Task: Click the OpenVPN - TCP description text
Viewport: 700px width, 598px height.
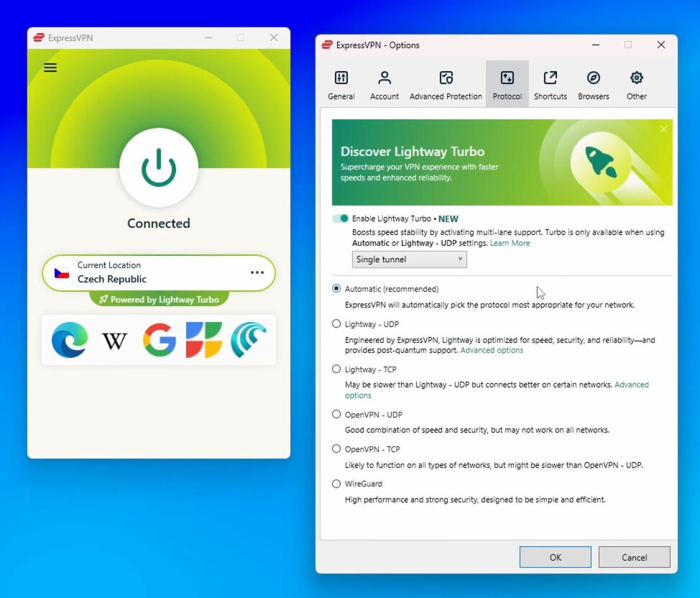Action: (x=494, y=465)
